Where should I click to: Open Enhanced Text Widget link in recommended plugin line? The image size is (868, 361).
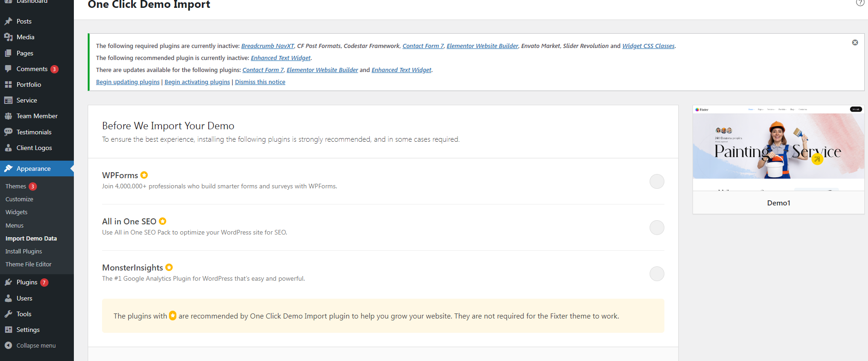pyautogui.click(x=281, y=58)
